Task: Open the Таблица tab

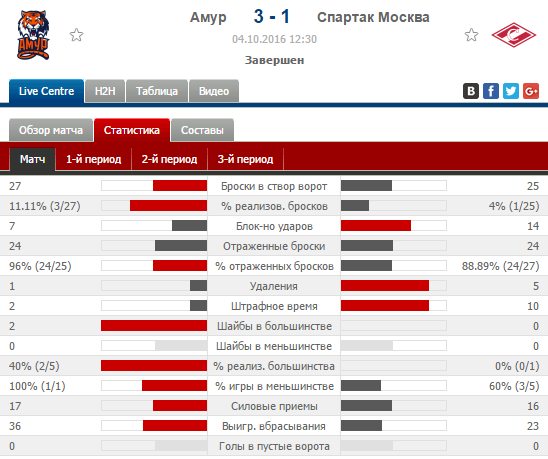Action: (x=157, y=91)
